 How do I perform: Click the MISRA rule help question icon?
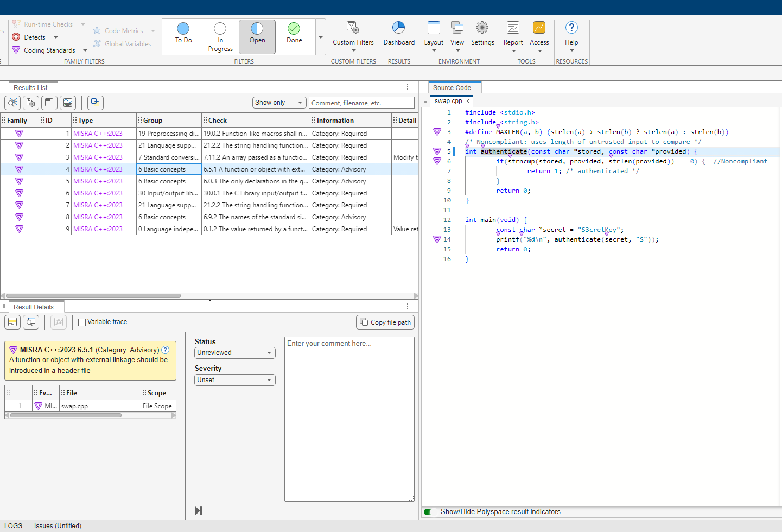pos(166,350)
